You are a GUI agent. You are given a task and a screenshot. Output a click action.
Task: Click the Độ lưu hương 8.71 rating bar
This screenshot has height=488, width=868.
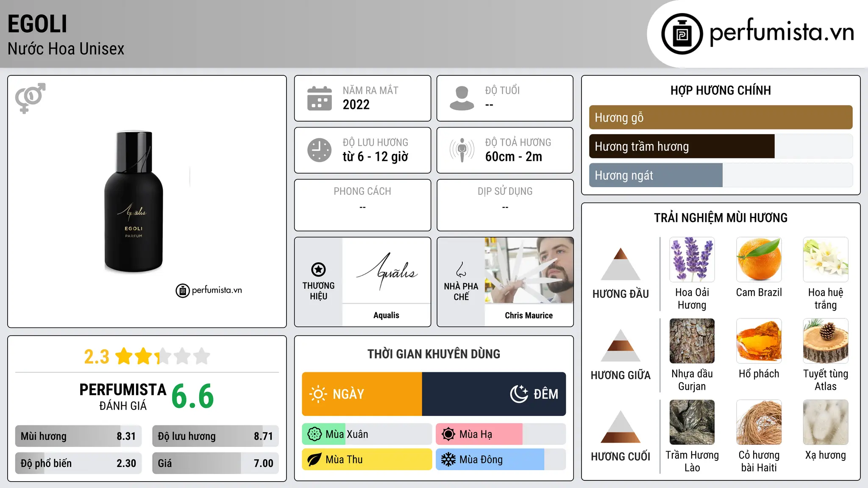pos(215,436)
